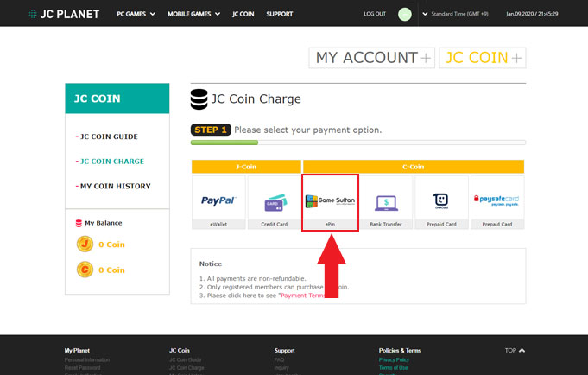Expand the PC Games dropdown menu

(136, 14)
